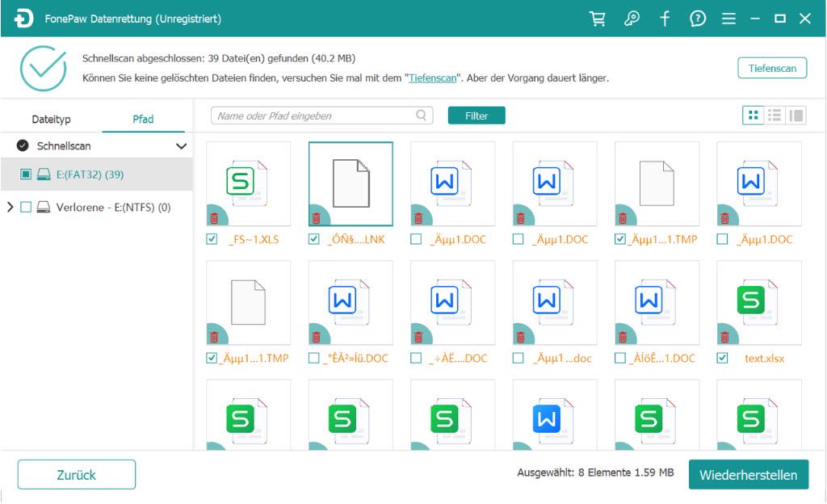This screenshot has height=504, width=827.
Task: Switch to list view
Action: pos(775,115)
